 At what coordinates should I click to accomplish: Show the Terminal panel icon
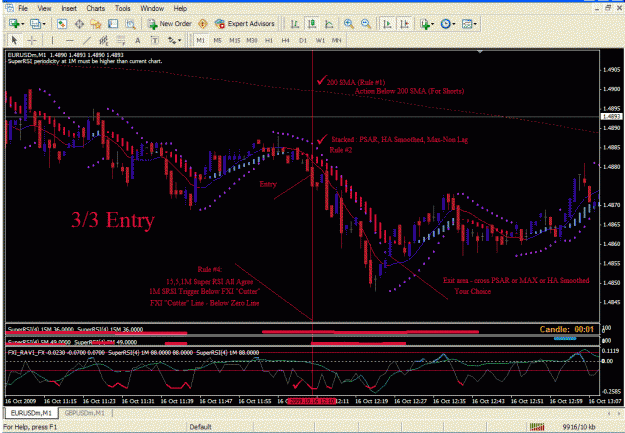113,24
